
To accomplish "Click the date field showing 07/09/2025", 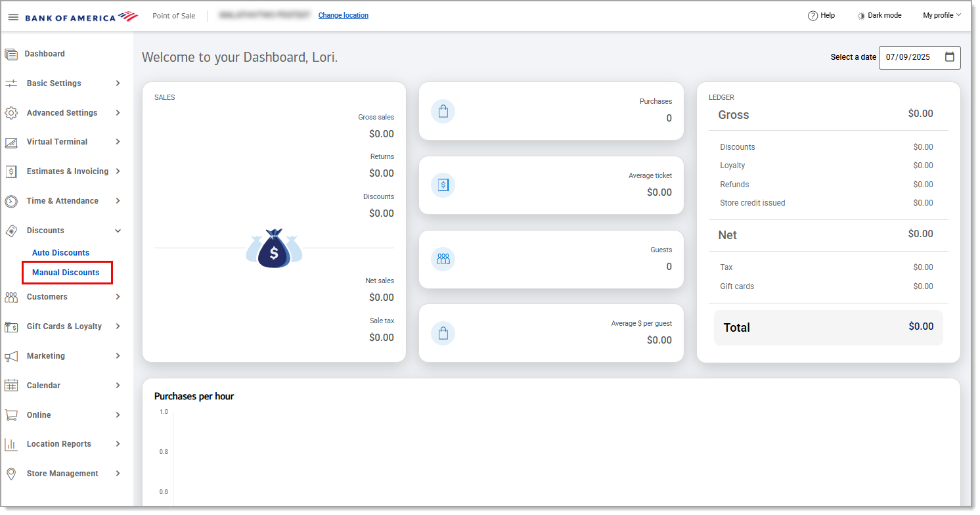I will pos(920,58).
